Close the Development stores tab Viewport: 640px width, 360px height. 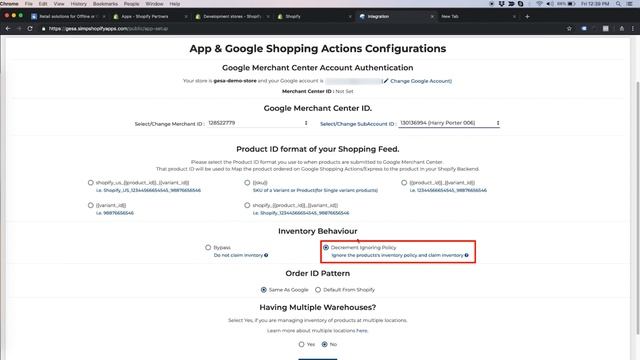click(268, 17)
